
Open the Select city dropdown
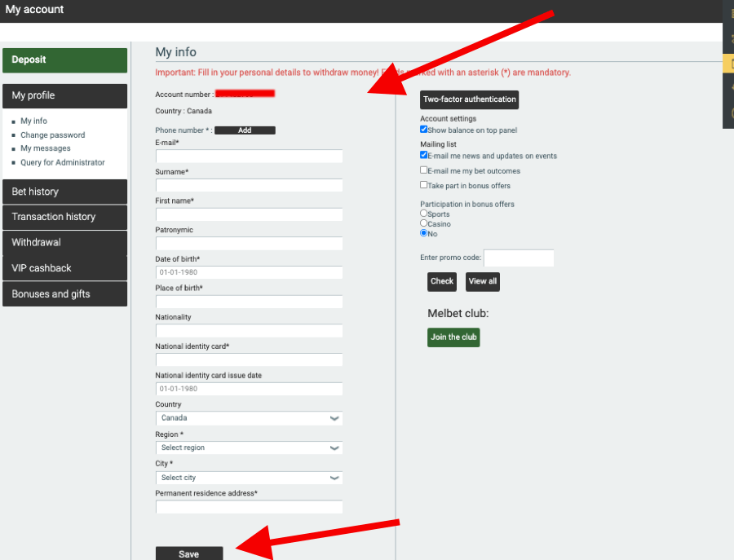pyautogui.click(x=249, y=478)
